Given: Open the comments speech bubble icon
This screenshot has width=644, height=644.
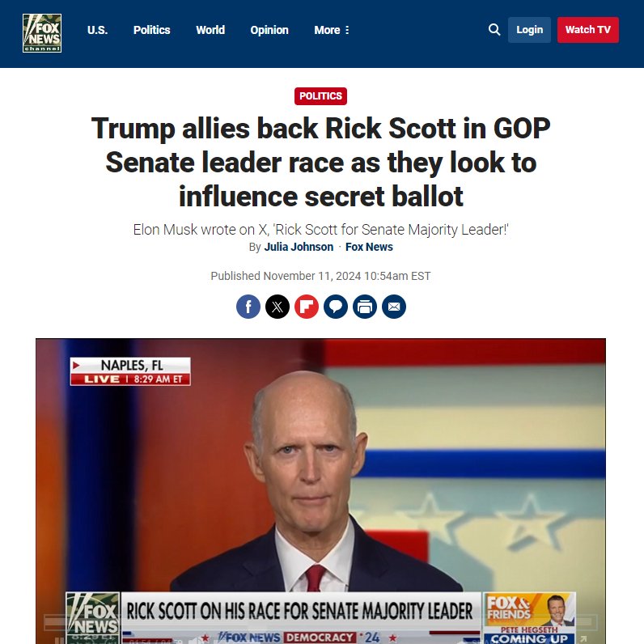Looking at the screenshot, I should (x=336, y=307).
